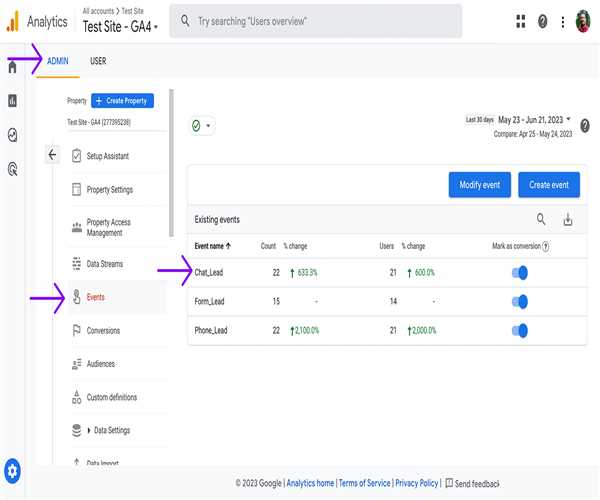Click the Modify event button
The height and width of the screenshot is (500, 600).
479,185
